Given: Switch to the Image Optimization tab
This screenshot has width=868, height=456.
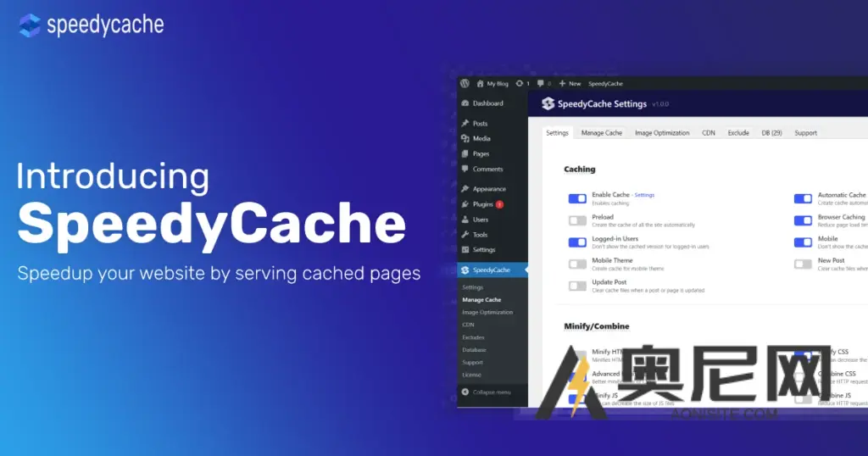Looking at the screenshot, I should (662, 133).
